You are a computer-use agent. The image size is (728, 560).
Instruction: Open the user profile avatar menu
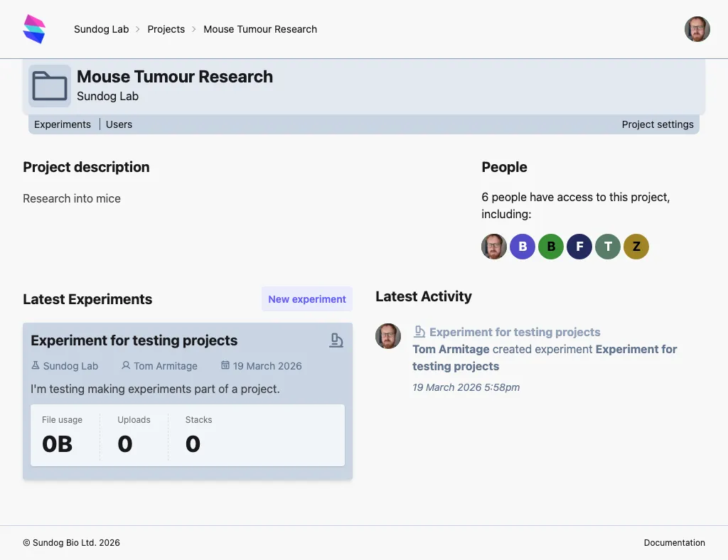click(697, 29)
